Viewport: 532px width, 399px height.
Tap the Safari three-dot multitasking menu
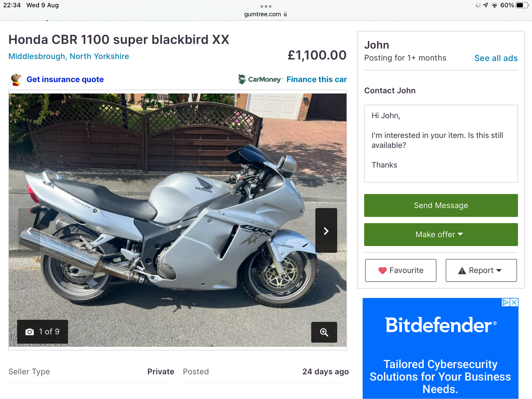[x=266, y=6]
